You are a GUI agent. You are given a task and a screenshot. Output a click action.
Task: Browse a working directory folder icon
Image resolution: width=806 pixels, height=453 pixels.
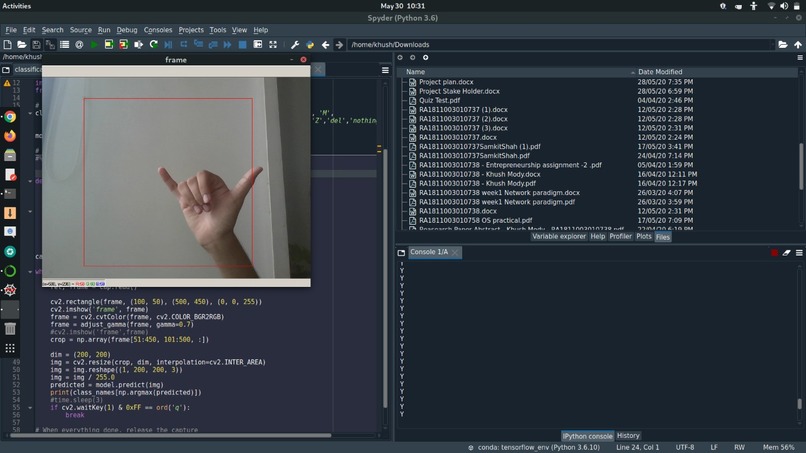tap(783, 45)
